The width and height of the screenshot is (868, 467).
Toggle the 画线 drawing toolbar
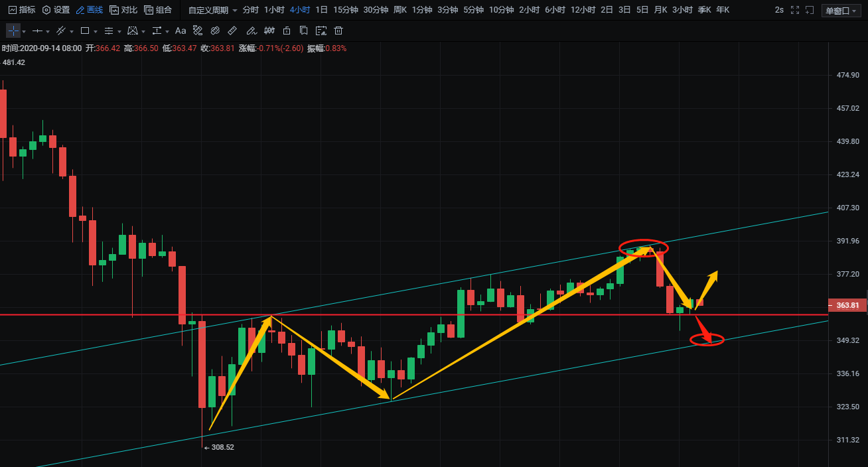(90, 10)
